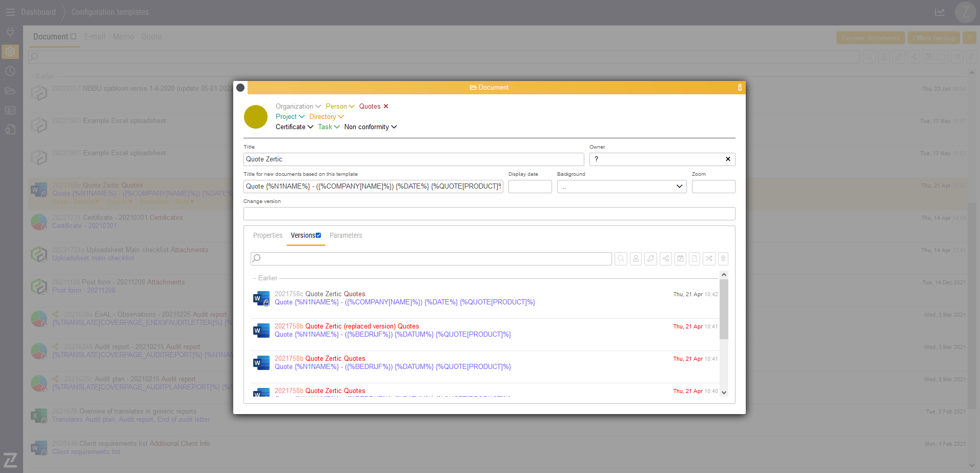Toggle the Versions tab checkbox
Viewport: 980px width, 473px height.
point(318,235)
